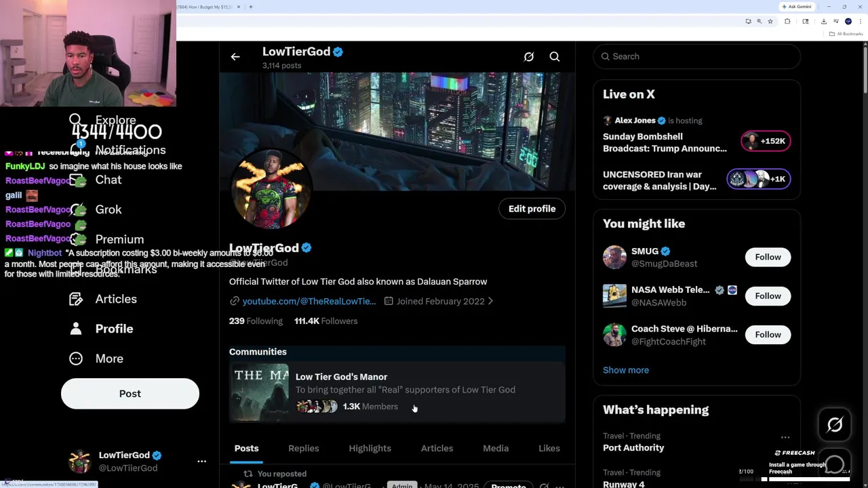View the 239 Following list
The width and height of the screenshot is (868, 488).
(256, 321)
